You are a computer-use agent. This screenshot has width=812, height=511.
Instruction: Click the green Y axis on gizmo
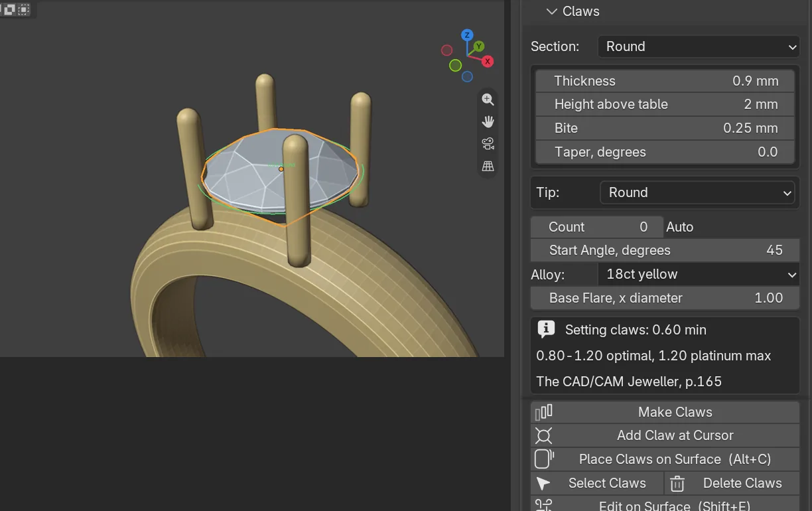(x=479, y=46)
